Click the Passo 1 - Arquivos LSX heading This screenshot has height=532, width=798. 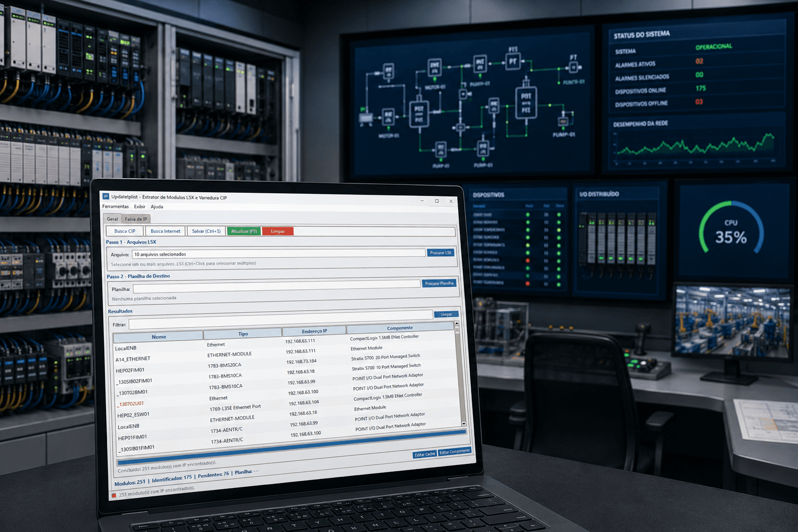pyautogui.click(x=131, y=242)
